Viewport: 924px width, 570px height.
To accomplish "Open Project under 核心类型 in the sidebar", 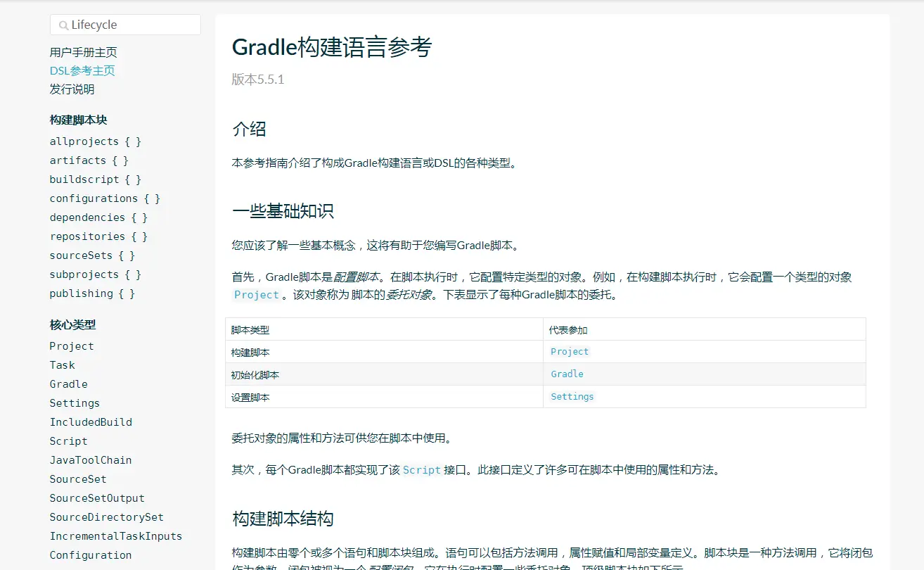I will click(x=72, y=346).
